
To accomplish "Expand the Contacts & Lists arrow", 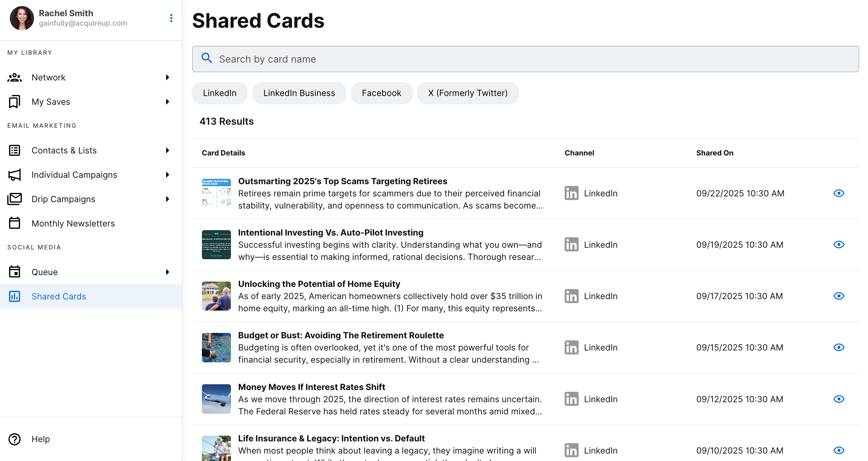I will (x=167, y=150).
